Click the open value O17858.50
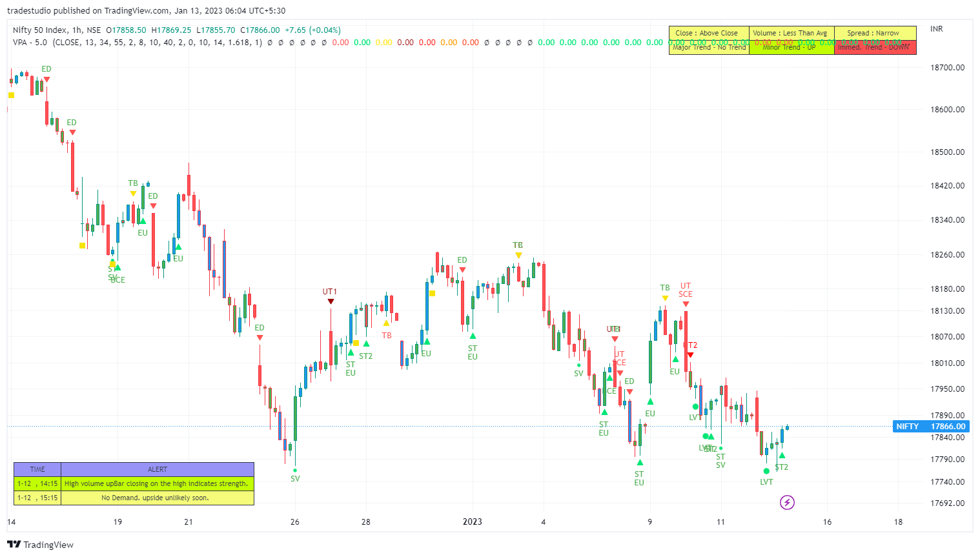Viewport: 980px width, 557px height. [x=126, y=30]
